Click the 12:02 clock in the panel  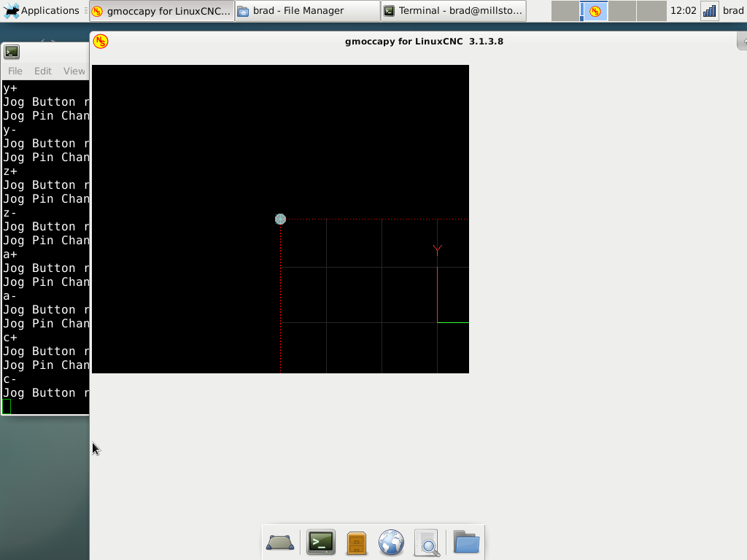coord(683,10)
